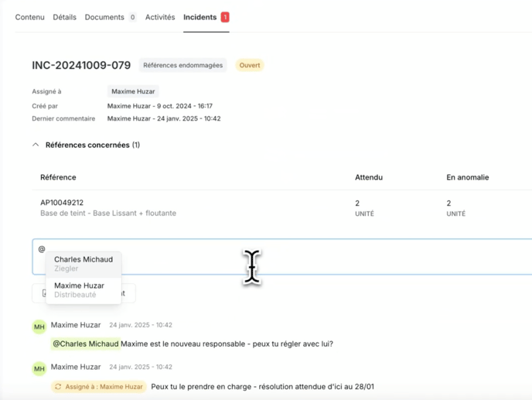The width and height of the screenshot is (532, 400).
Task: Pick Maxime Huzar Distribeauté in mention list
Action: coord(79,289)
